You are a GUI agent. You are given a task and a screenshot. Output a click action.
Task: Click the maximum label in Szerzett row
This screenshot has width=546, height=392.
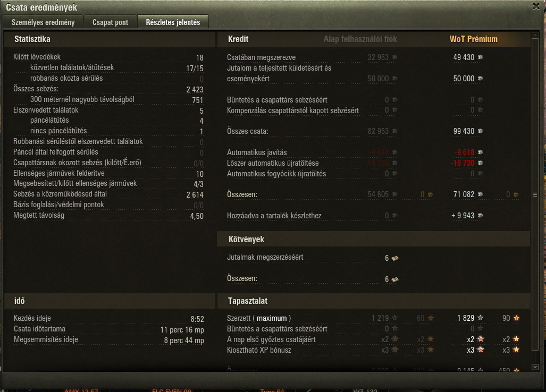(272, 318)
